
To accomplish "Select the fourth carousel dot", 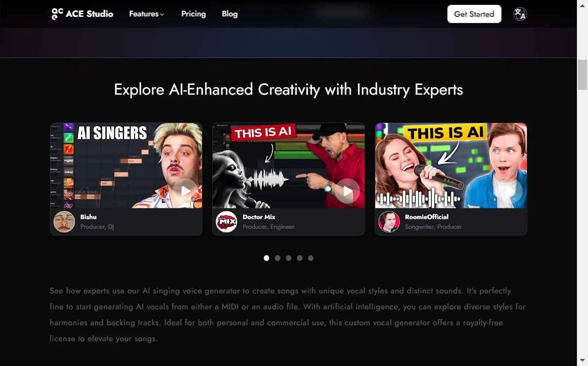I will click(300, 258).
